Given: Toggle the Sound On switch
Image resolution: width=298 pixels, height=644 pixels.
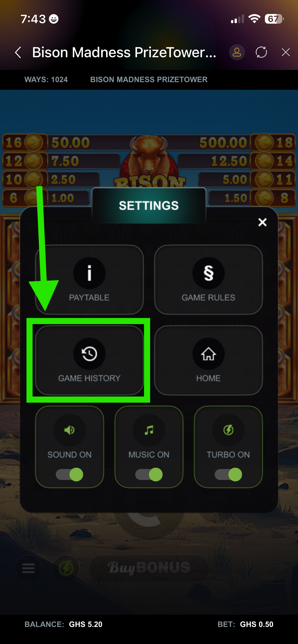Looking at the screenshot, I should 69,475.
